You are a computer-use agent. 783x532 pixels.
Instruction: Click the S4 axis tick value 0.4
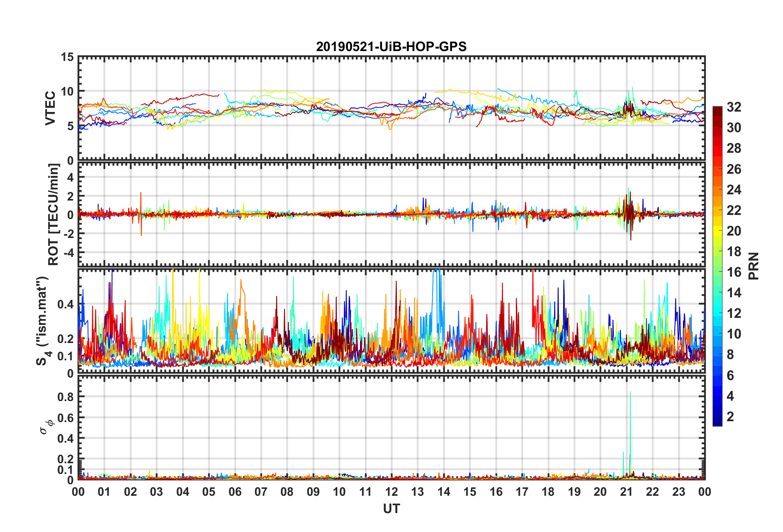click(66, 305)
